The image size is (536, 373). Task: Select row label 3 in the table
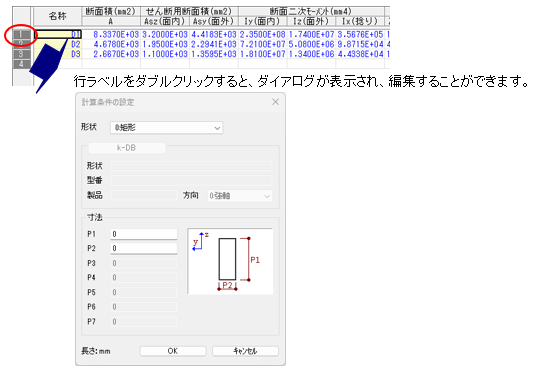(21, 54)
